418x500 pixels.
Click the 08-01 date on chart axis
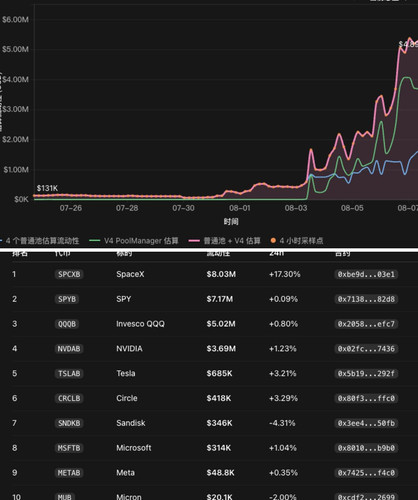click(x=239, y=208)
